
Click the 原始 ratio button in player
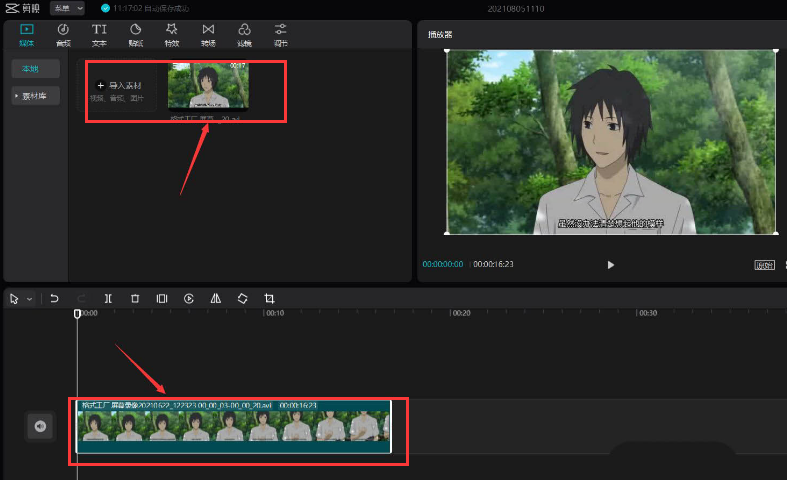click(764, 265)
